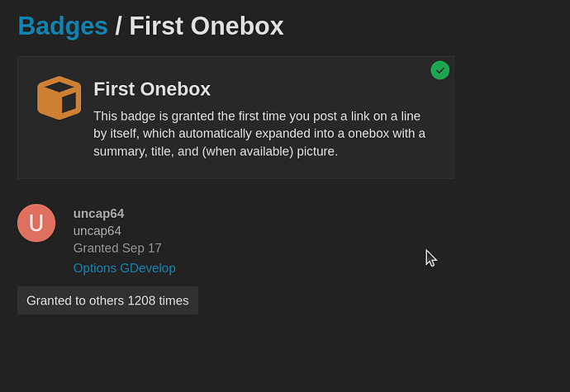The image size is (570, 392).
Task: Click the "Granted Sep 17" date text
Action: [x=117, y=248]
